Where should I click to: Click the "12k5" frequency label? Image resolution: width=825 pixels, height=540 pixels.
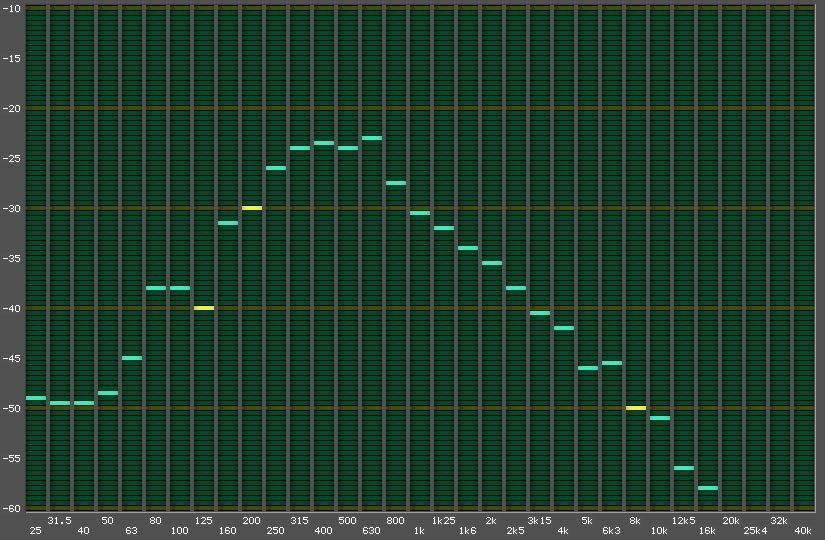683,521
